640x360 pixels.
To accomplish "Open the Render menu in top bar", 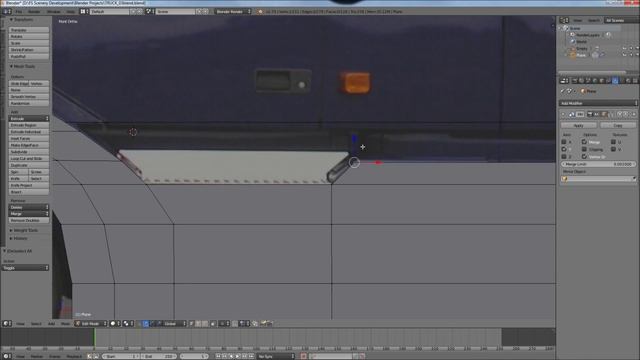I will [34, 12].
